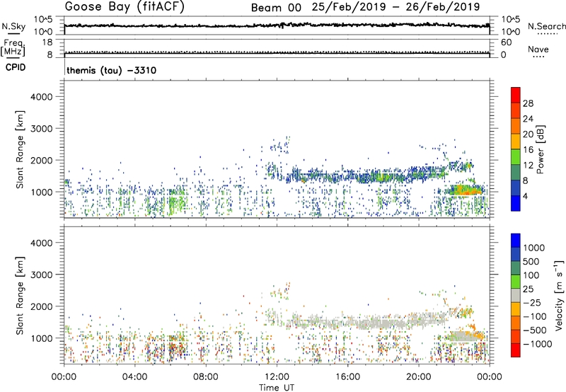
Task: Click the black sky noise trace line
Action: (277, 25)
